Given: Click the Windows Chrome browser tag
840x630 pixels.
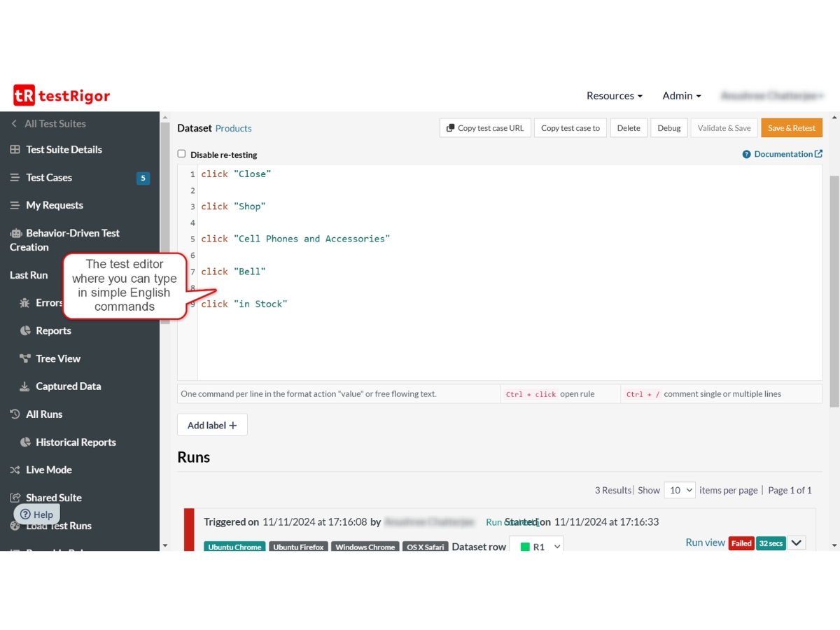Looking at the screenshot, I should (x=365, y=547).
